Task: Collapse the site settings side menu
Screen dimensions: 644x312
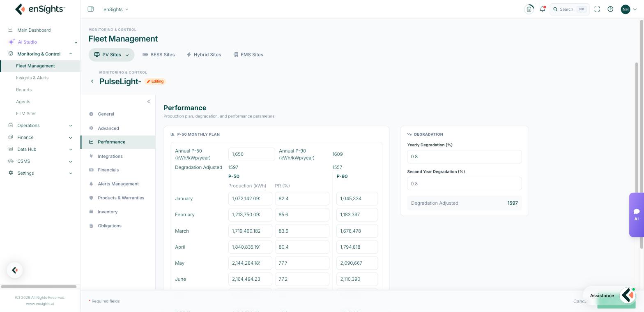Action: [x=149, y=102]
